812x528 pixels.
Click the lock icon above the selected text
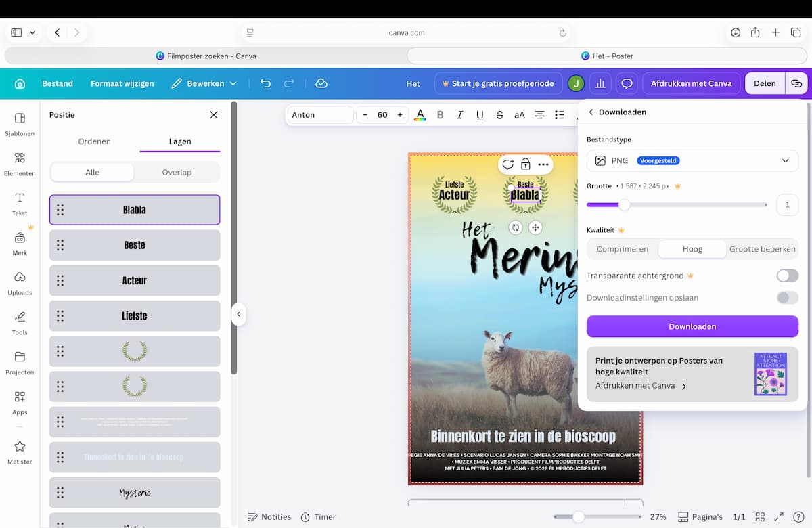(x=525, y=164)
